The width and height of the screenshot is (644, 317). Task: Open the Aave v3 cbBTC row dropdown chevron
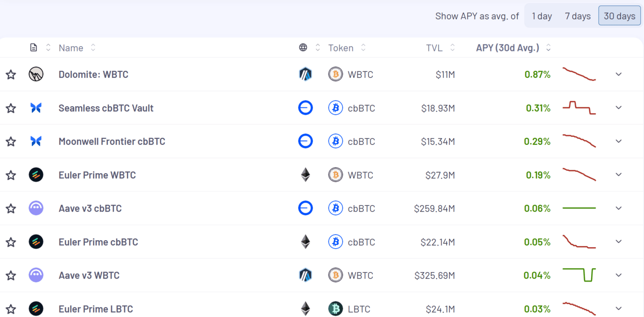point(619,208)
